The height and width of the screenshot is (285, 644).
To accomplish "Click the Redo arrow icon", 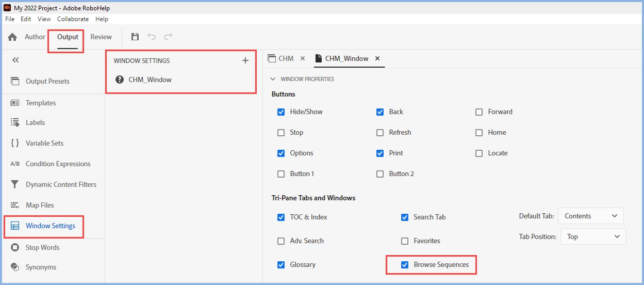I will coord(168,37).
